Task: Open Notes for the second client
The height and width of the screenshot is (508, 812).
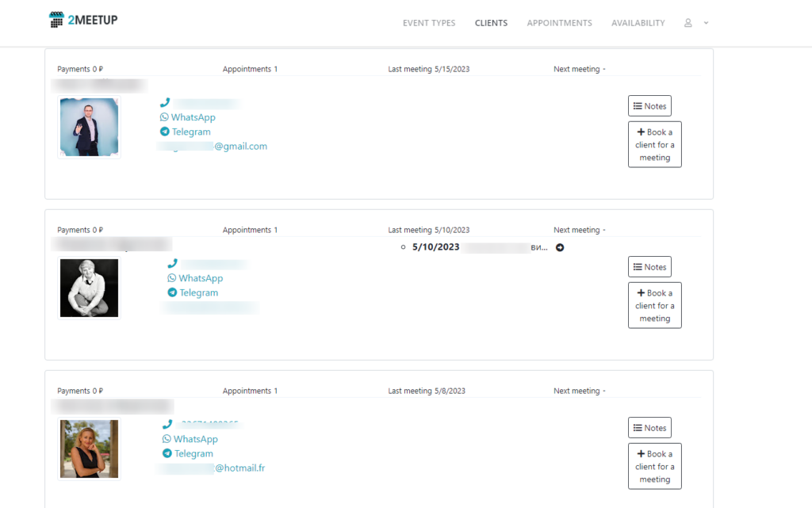Action: point(649,266)
